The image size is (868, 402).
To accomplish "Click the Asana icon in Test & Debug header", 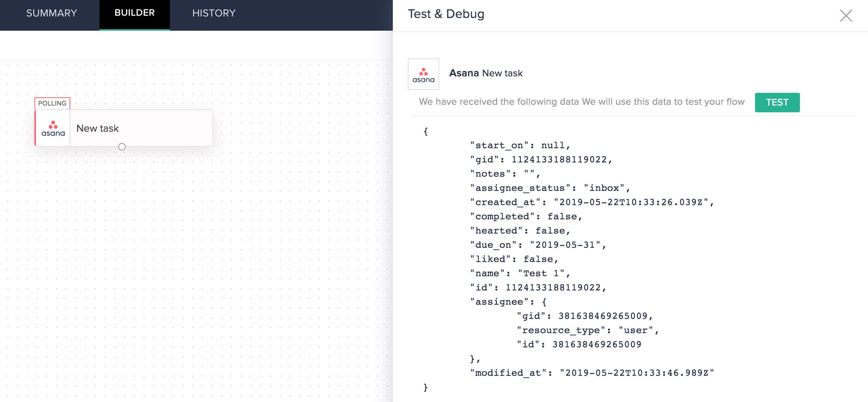I will [x=424, y=74].
